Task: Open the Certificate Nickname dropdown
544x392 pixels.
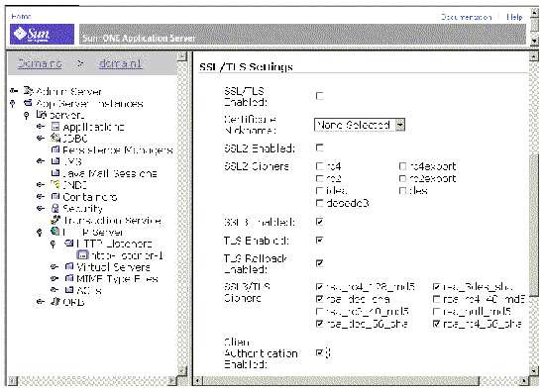Action: pos(400,125)
